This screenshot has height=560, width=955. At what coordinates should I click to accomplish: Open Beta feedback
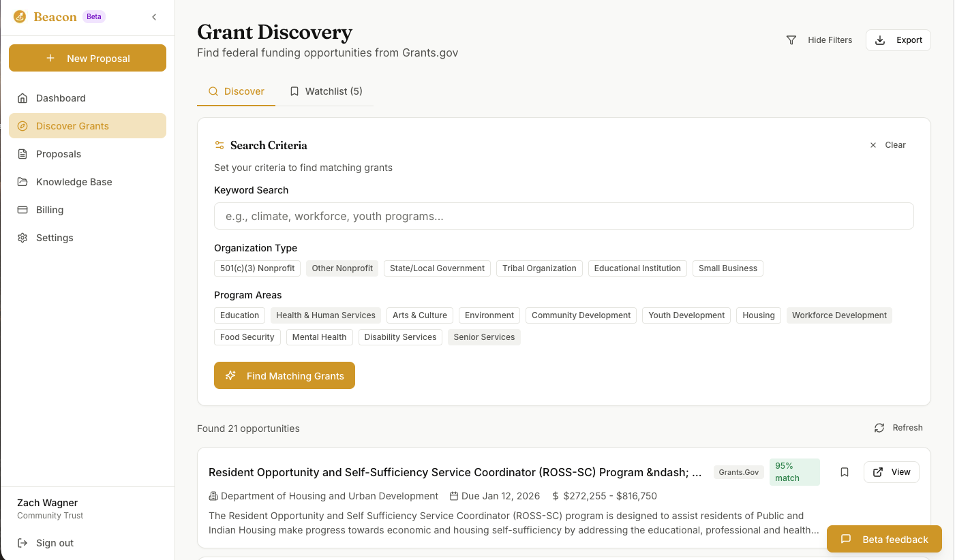tap(884, 539)
